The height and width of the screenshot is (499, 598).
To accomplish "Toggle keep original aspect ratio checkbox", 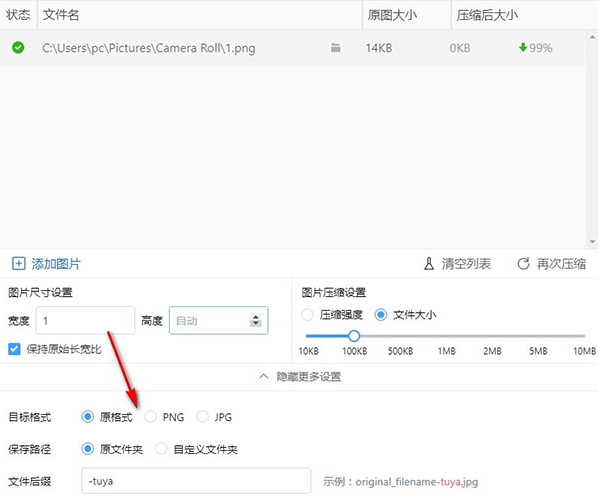I will 14,349.
